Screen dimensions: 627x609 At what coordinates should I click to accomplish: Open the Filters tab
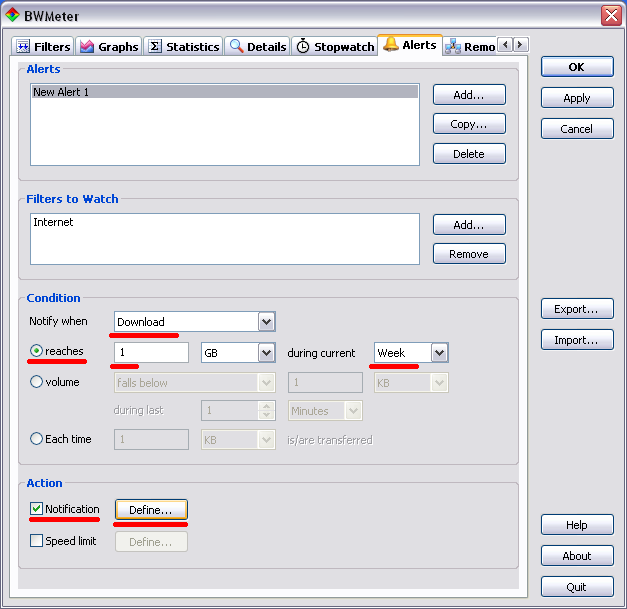point(44,46)
